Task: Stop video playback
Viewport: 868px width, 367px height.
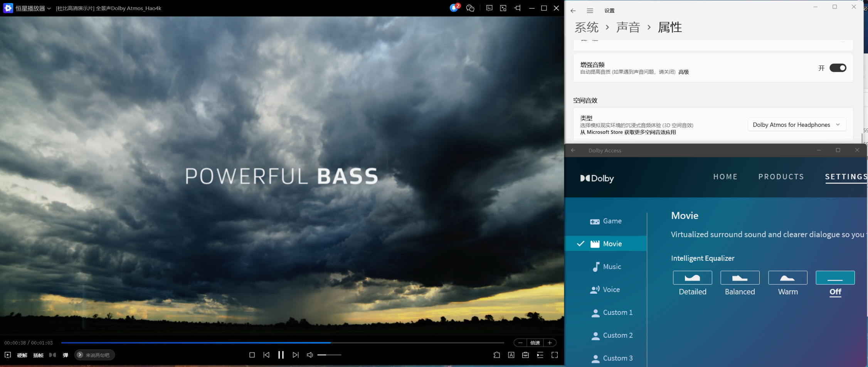Action: (252, 355)
